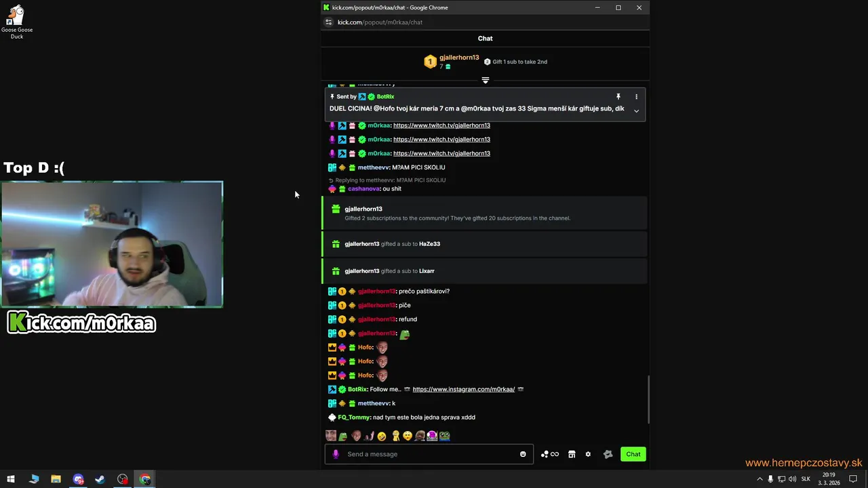Open network status in system tray
This screenshot has width=868, height=488.
(781, 479)
